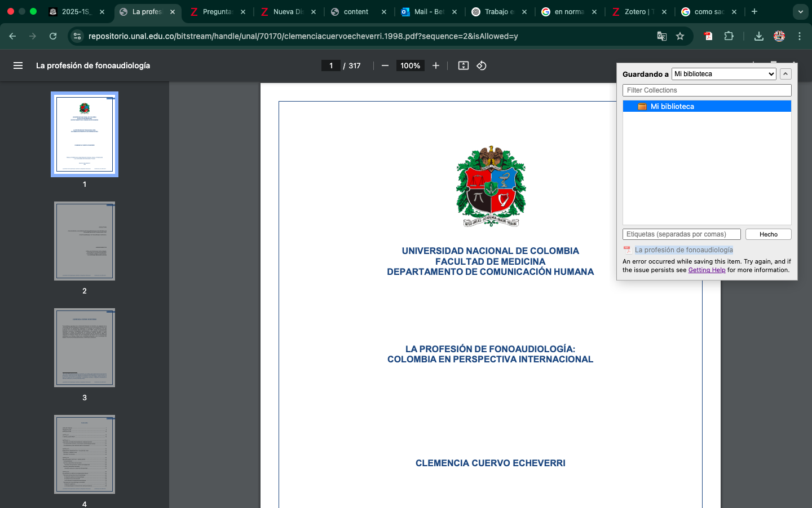Open page 3 thumbnail
812x508 pixels.
[x=85, y=348]
